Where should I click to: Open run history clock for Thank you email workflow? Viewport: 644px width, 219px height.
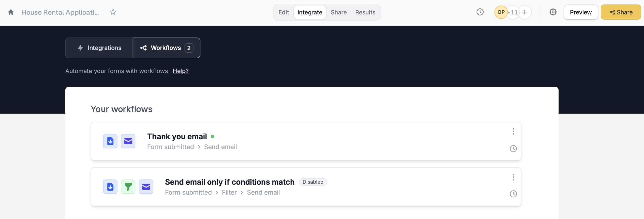[514, 149]
